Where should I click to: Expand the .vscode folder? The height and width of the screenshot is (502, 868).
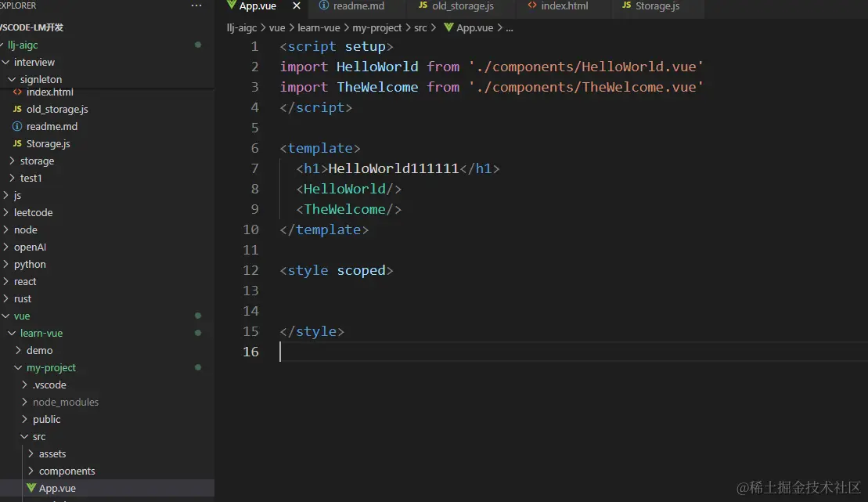[49, 385]
